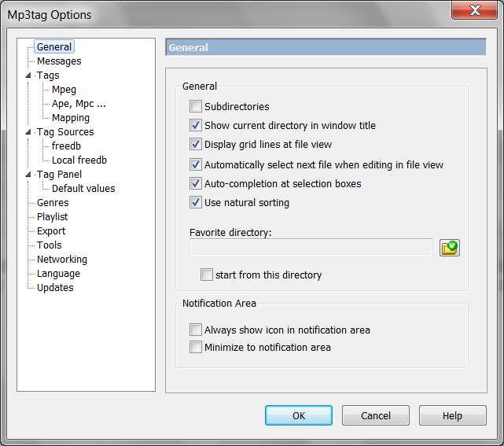This screenshot has width=504, height=446.
Task: Select the Tags category
Action: [48, 76]
